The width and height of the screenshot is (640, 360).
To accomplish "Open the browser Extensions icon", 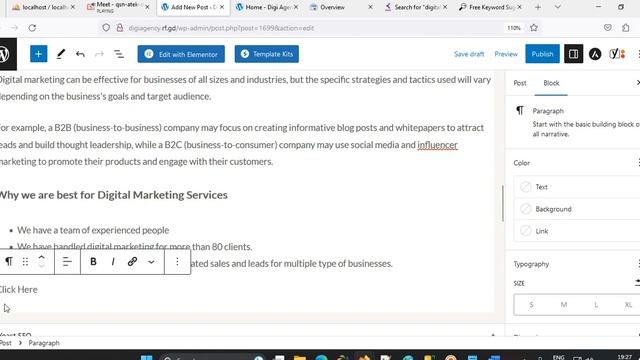I will point(626,28).
